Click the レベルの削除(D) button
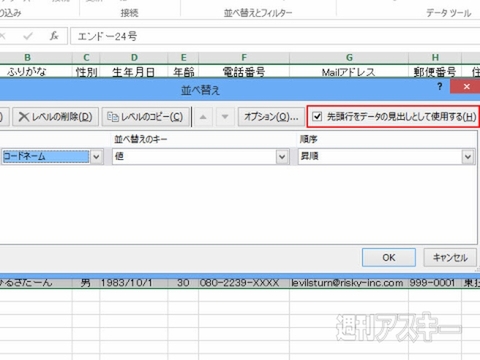480x360 pixels. 56,117
